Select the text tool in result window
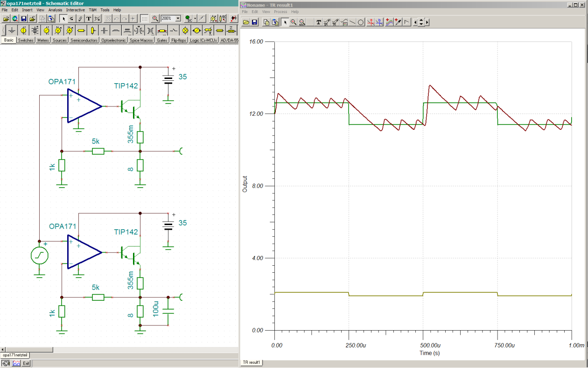Viewport: 588px width, 368px height. point(319,22)
